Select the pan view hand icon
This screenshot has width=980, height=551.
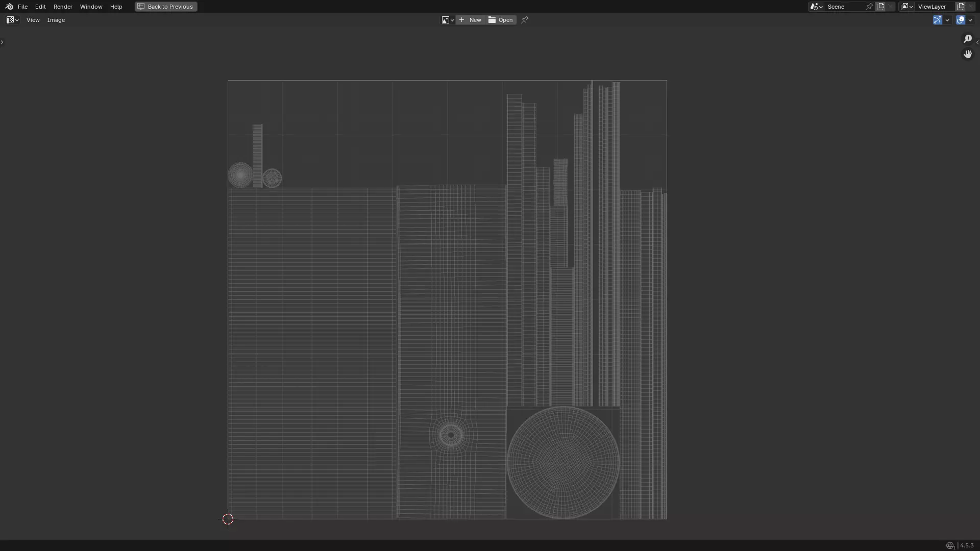click(x=967, y=54)
